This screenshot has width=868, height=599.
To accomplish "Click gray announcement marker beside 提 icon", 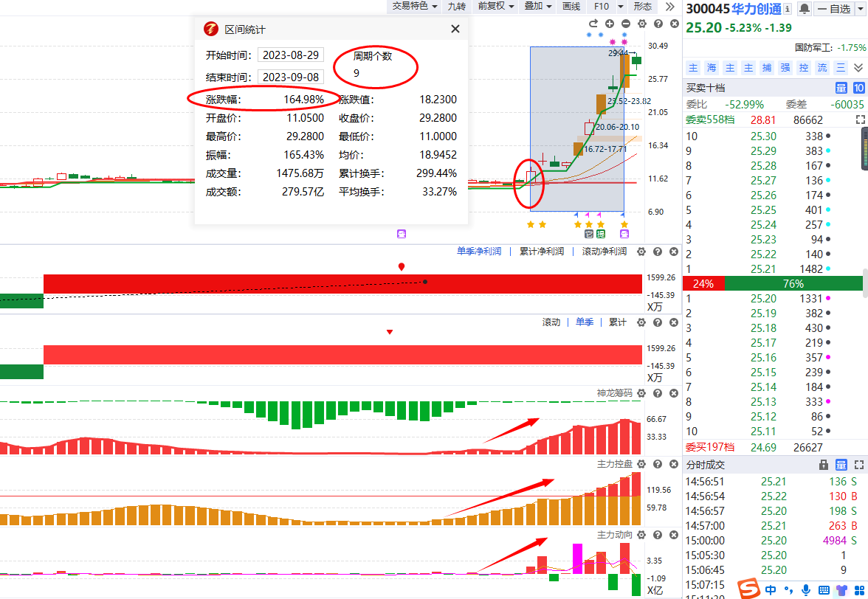I will click(x=589, y=234).
